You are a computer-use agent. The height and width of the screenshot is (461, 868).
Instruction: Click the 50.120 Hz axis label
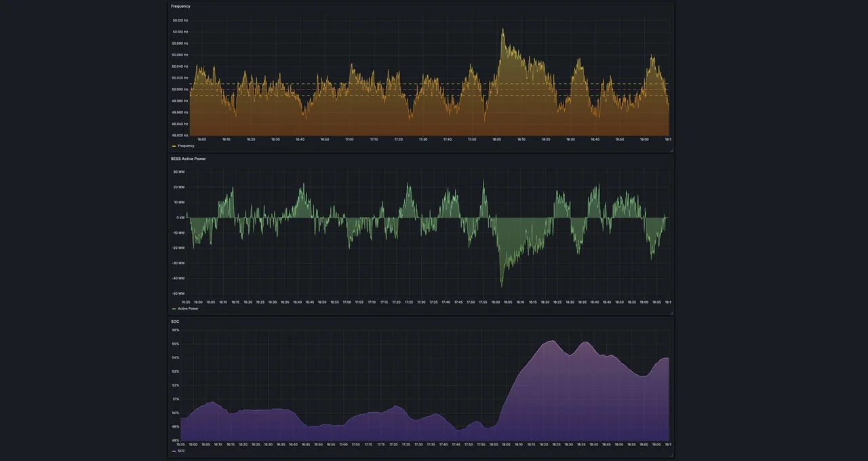[180, 20]
